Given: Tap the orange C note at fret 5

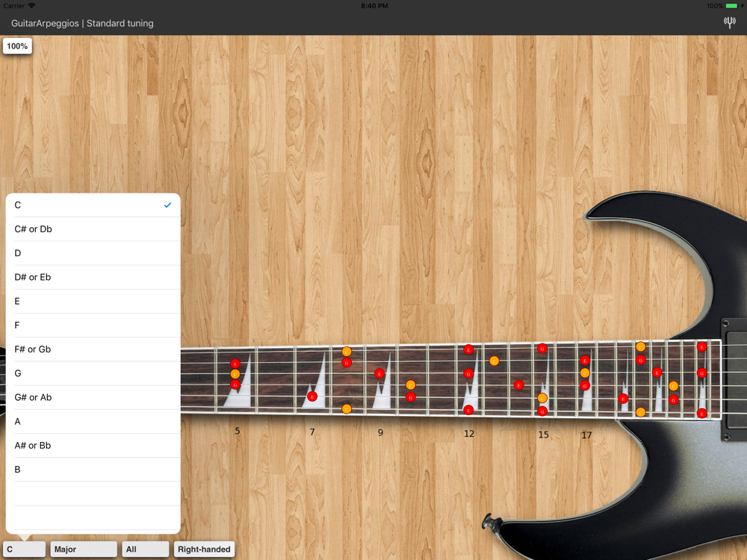Looking at the screenshot, I should [235, 374].
